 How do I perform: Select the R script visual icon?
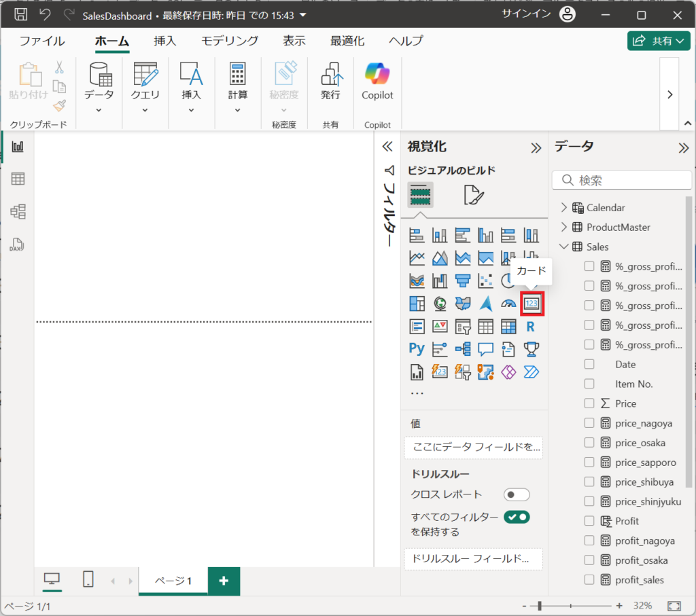point(530,327)
